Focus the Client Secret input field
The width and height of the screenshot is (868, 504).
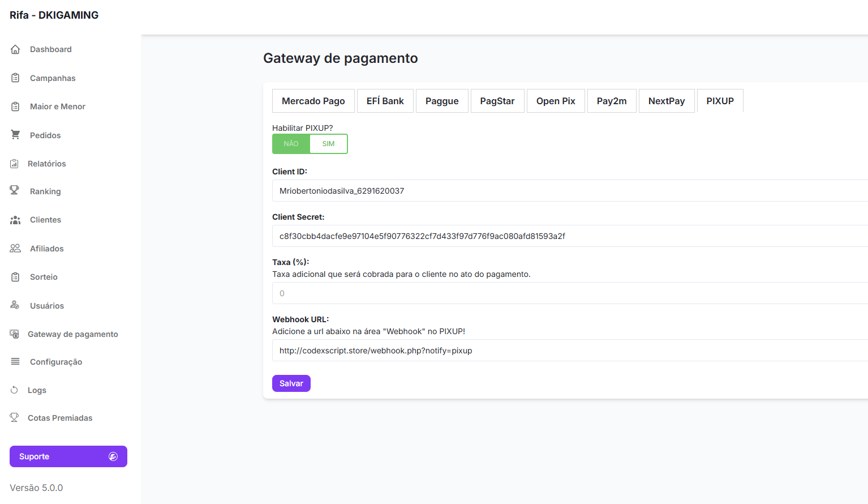click(x=566, y=236)
